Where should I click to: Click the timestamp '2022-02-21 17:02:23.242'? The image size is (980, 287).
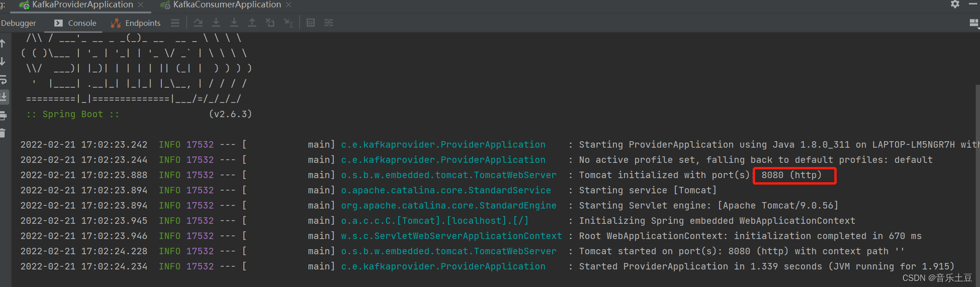pyautogui.click(x=84, y=144)
